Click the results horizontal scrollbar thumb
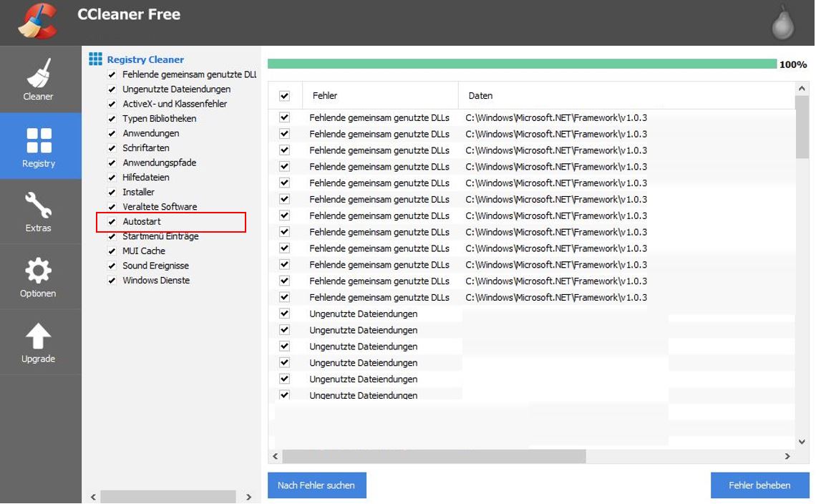Screen dimensions: 816x504 pos(434,456)
